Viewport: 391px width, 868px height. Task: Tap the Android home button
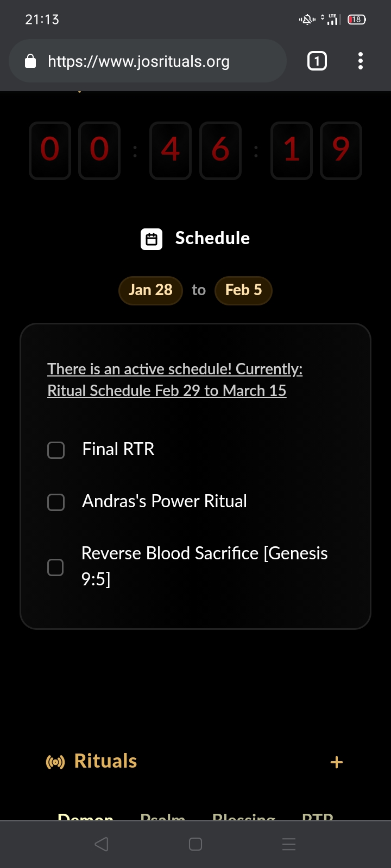click(195, 844)
